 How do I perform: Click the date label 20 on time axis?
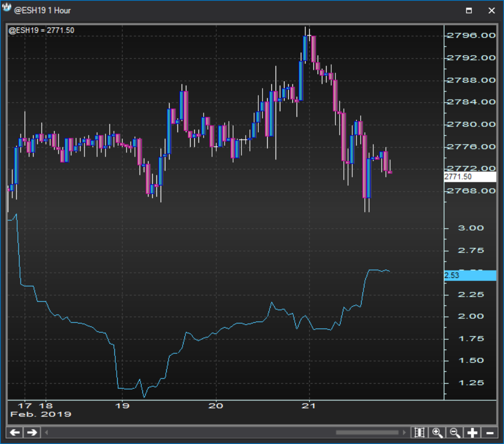pyautogui.click(x=216, y=406)
